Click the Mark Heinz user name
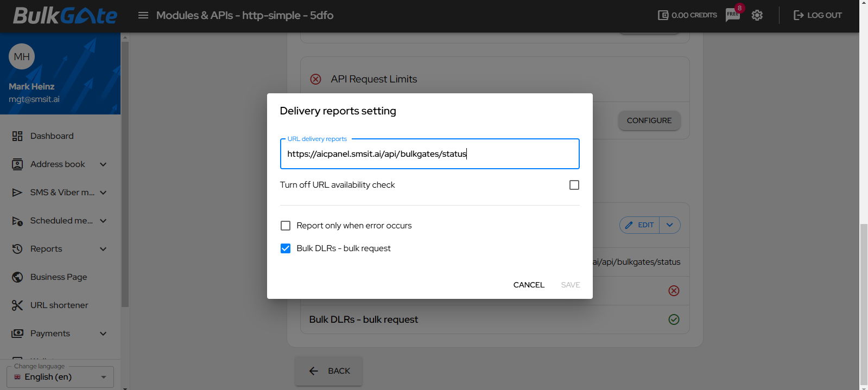The image size is (868, 390). [31, 86]
